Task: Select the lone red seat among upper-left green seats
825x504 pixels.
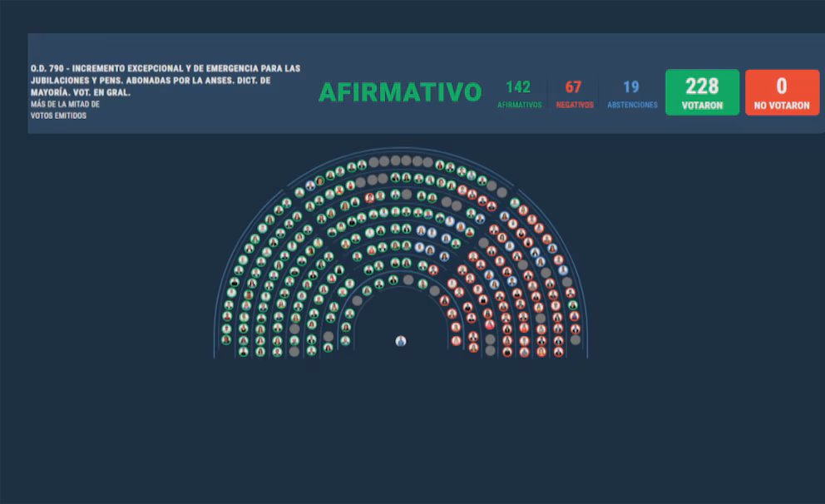Action: pyautogui.click(x=369, y=198)
